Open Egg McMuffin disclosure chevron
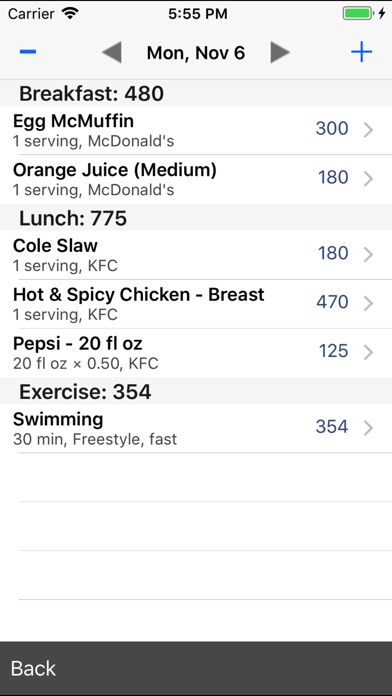This screenshot has width=392, height=696. (368, 130)
